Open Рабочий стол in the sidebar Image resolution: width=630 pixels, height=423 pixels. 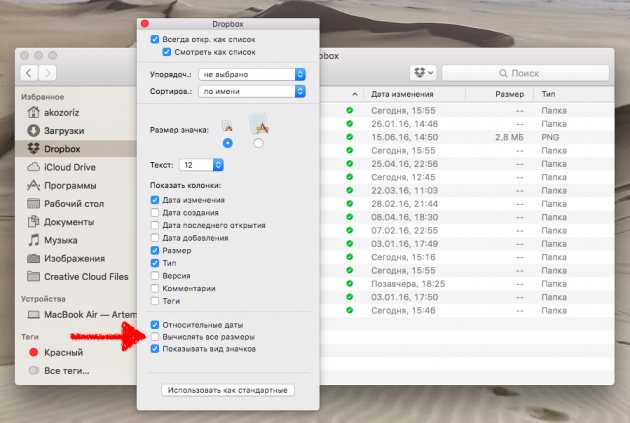pyautogui.click(x=76, y=204)
